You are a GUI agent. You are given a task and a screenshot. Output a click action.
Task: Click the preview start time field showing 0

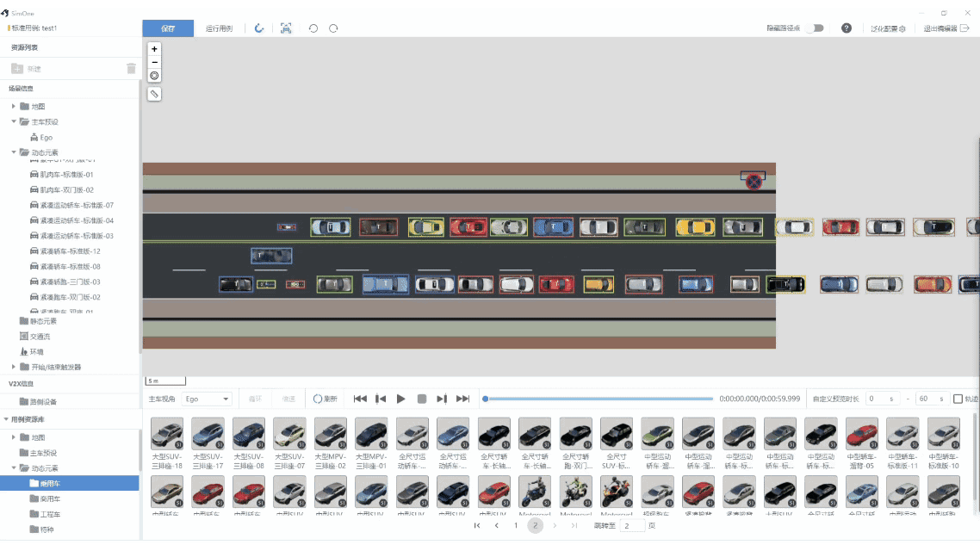pyautogui.click(x=881, y=399)
